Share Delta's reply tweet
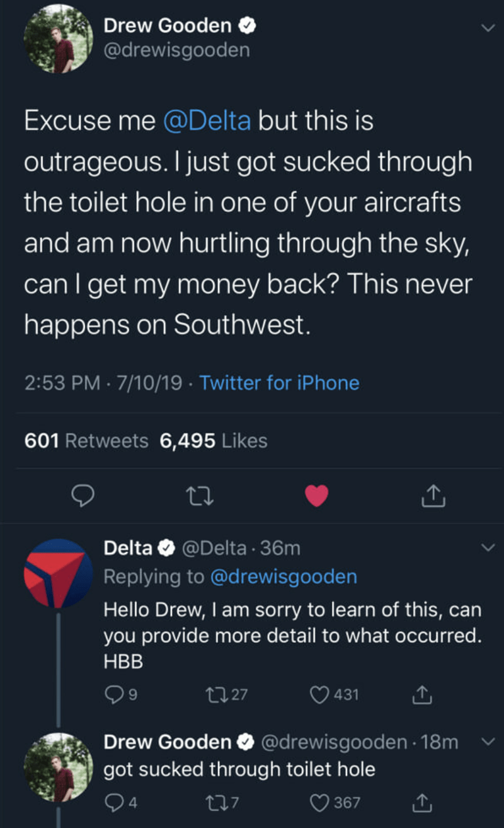Image resolution: width=504 pixels, height=828 pixels. (420, 695)
